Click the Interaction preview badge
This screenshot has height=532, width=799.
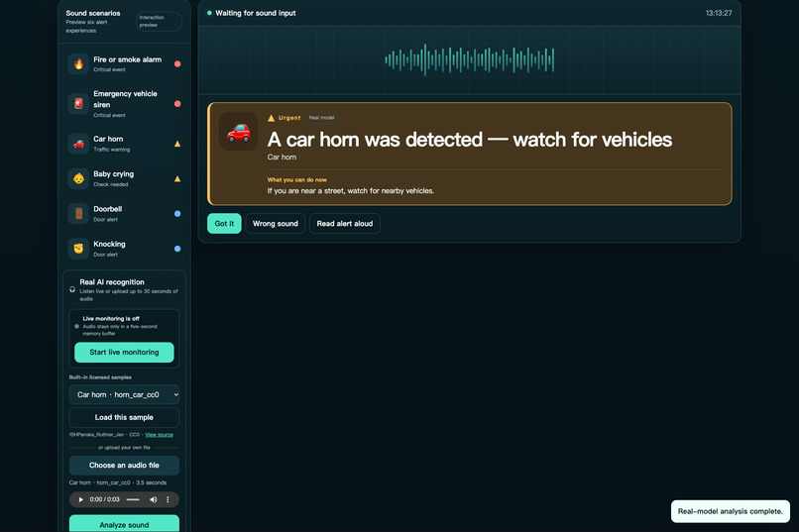pyautogui.click(x=159, y=22)
